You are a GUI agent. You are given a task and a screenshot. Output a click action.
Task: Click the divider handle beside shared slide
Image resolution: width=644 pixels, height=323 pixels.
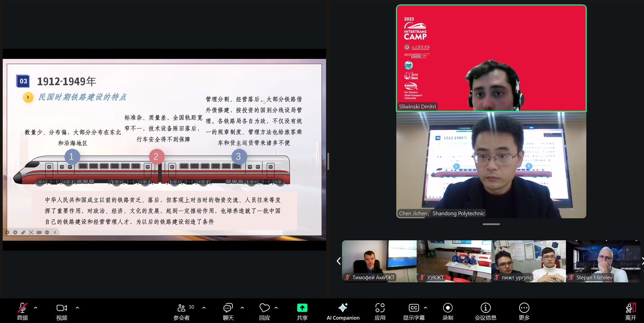328,161
